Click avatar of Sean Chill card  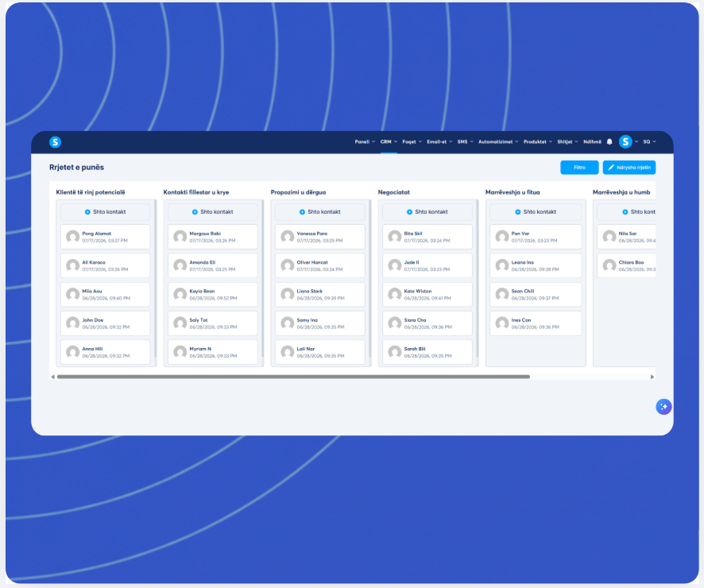[x=502, y=295]
